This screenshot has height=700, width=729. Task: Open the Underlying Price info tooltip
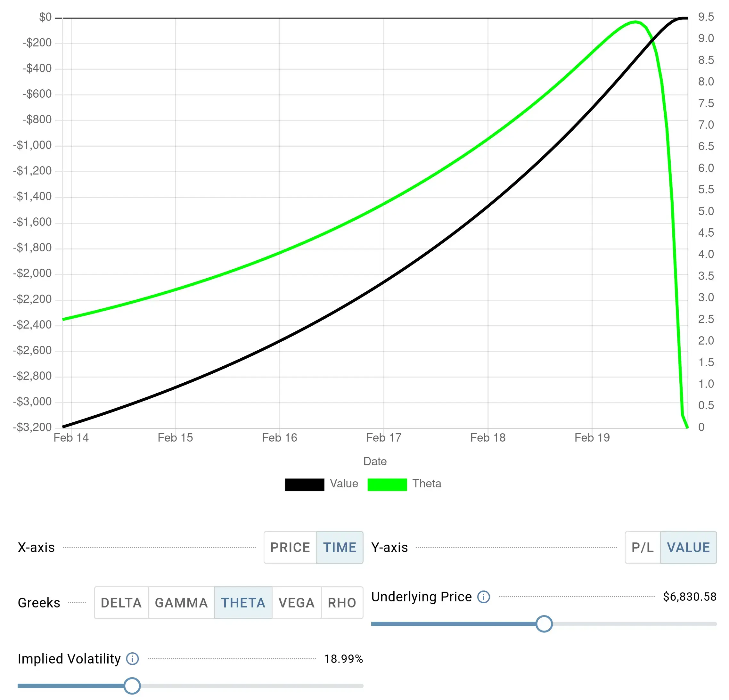coord(483,597)
